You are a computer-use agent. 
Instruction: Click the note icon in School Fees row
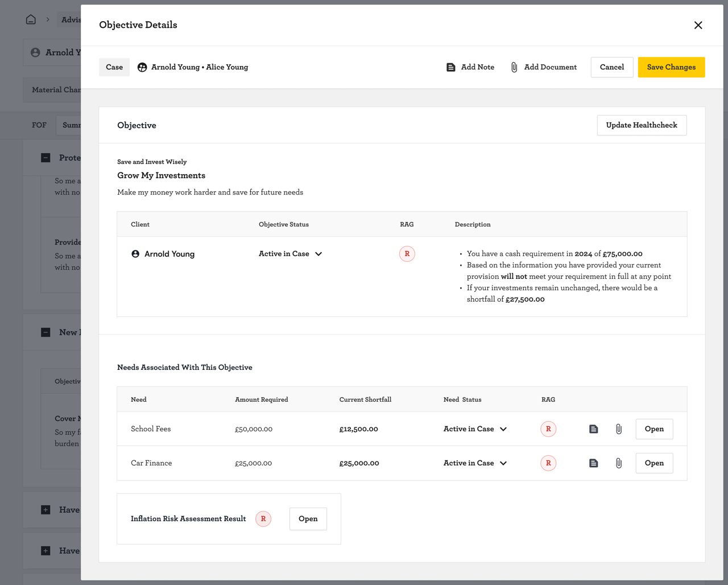[x=593, y=429]
